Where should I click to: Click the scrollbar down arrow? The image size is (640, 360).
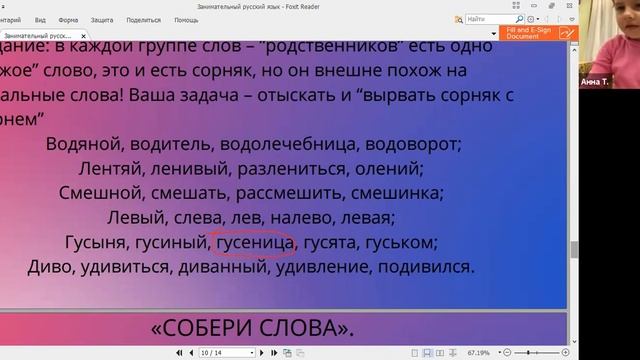pyautogui.click(x=574, y=342)
